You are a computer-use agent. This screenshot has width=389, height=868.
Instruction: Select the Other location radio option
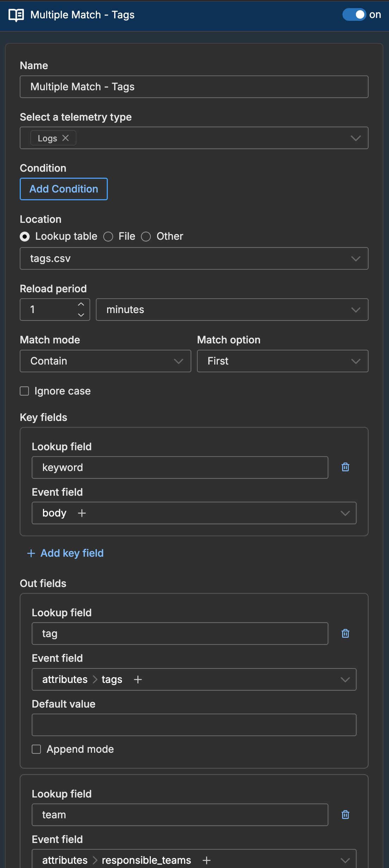(x=146, y=237)
